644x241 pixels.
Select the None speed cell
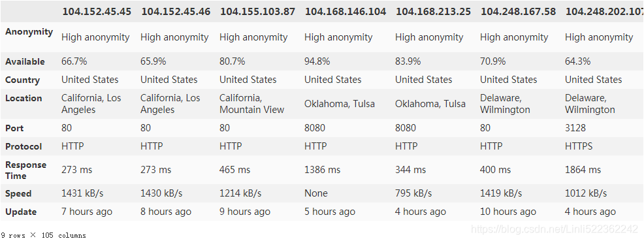point(316,193)
